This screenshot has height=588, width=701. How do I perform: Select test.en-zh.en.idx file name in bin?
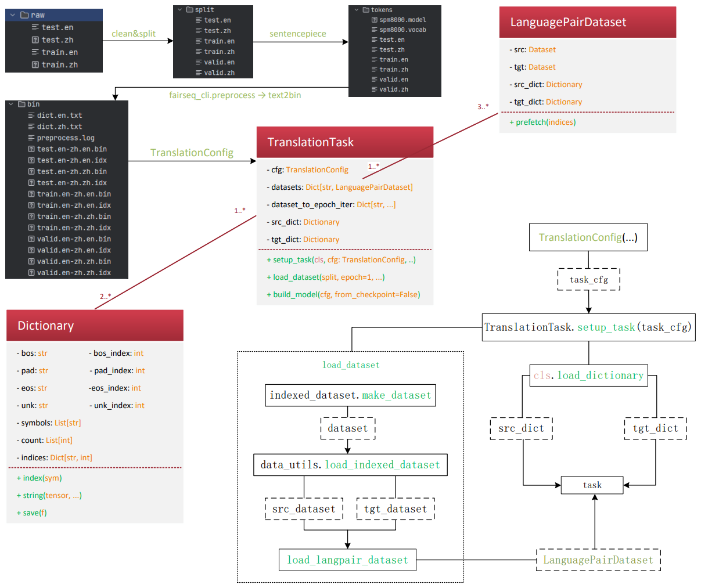72,160
